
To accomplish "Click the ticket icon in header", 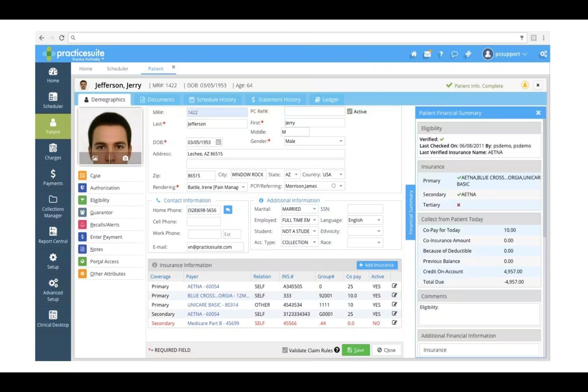I will (x=468, y=54).
